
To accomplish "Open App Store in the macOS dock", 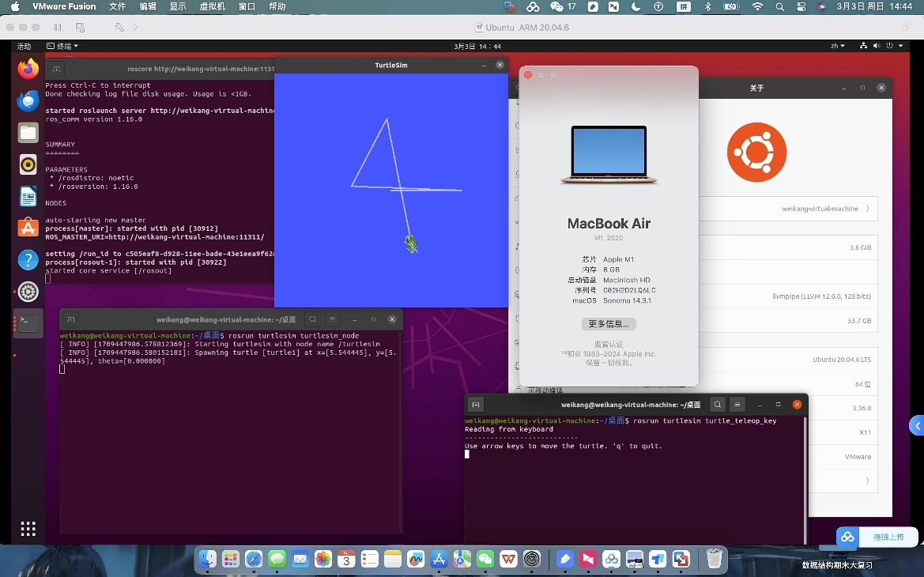I will point(439,558).
